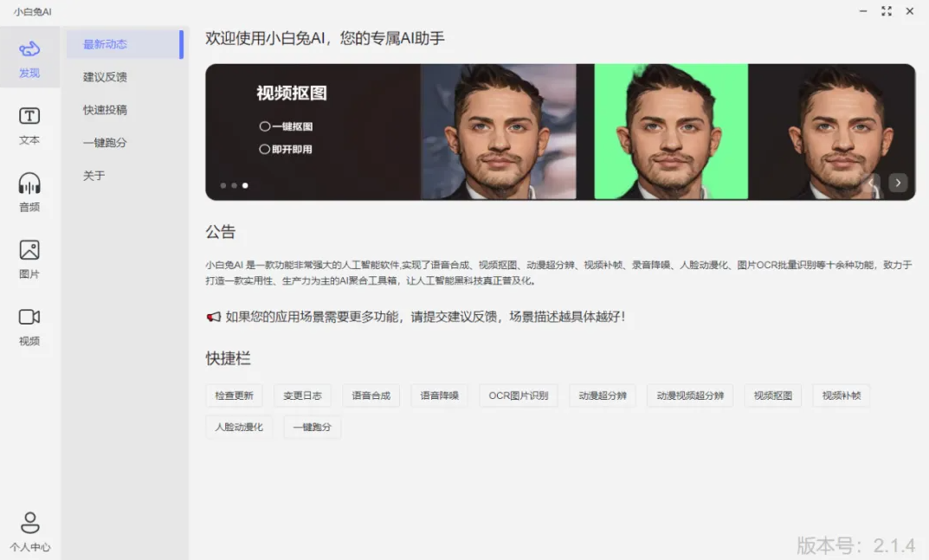Image resolution: width=929 pixels, height=560 pixels.
Task: Open the 文本 text tools icon
Action: coord(29,116)
